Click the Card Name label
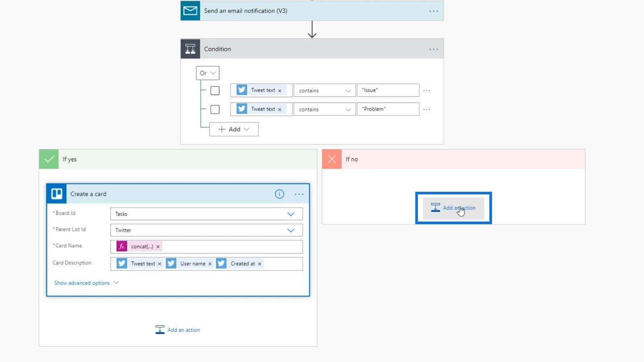 (x=68, y=245)
